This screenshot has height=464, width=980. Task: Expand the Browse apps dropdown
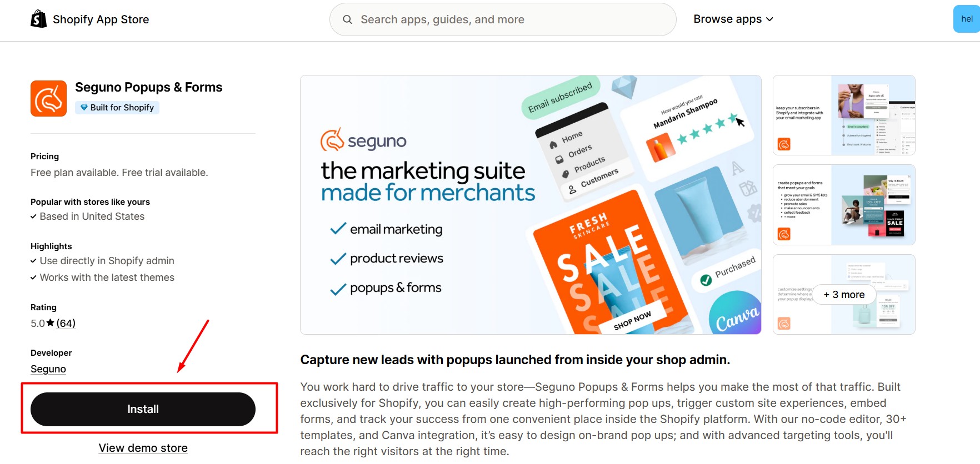pyautogui.click(x=727, y=19)
